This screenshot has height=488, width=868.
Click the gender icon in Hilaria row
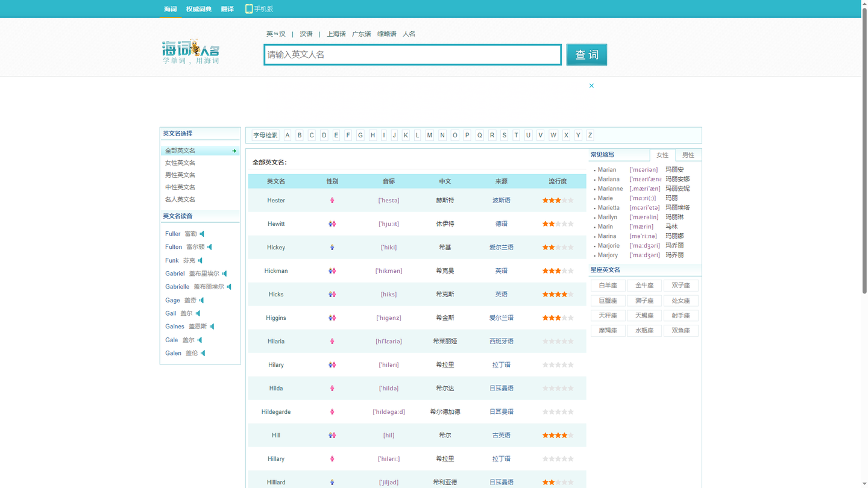(332, 341)
